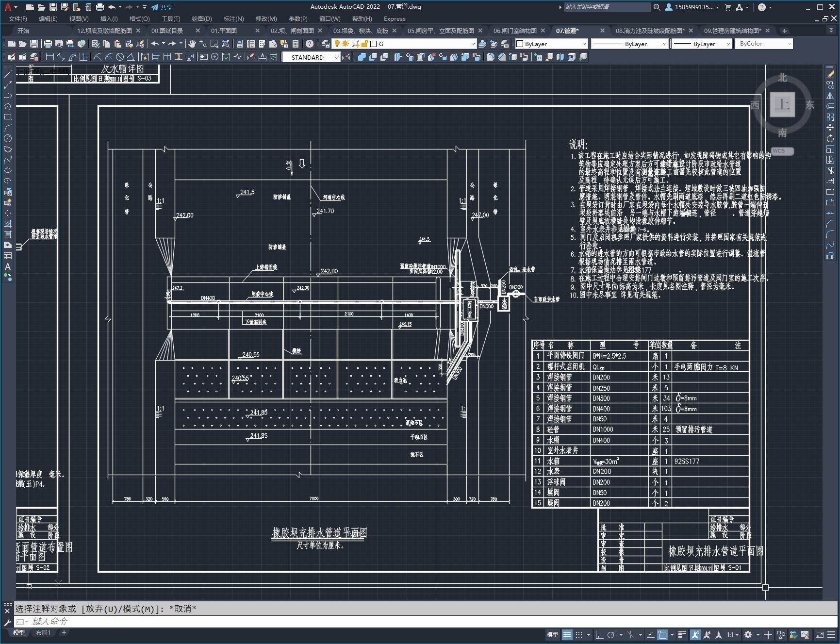Select the Hatch tool in the draw toolbar
The height and width of the screenshot is (644, 840).
coord(8,224)
